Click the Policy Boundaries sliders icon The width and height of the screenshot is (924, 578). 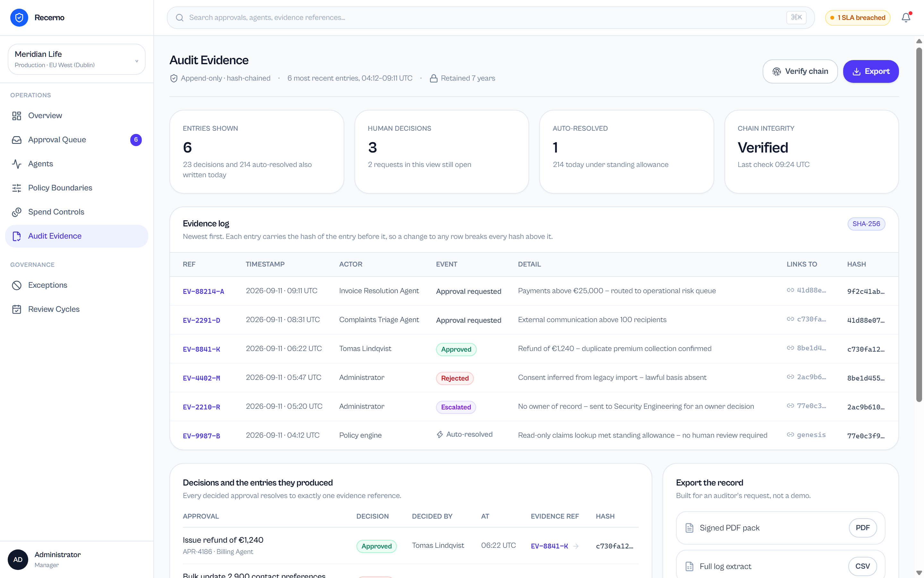16,188
